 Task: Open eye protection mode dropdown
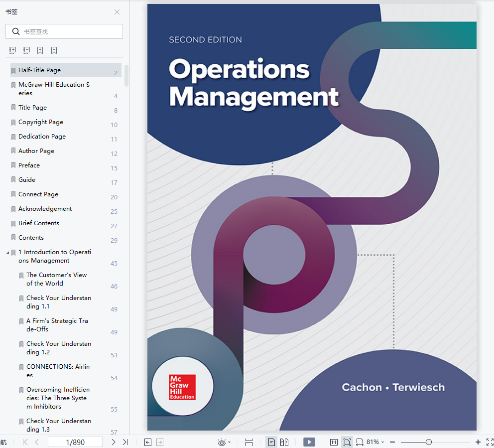click(230, 443)
